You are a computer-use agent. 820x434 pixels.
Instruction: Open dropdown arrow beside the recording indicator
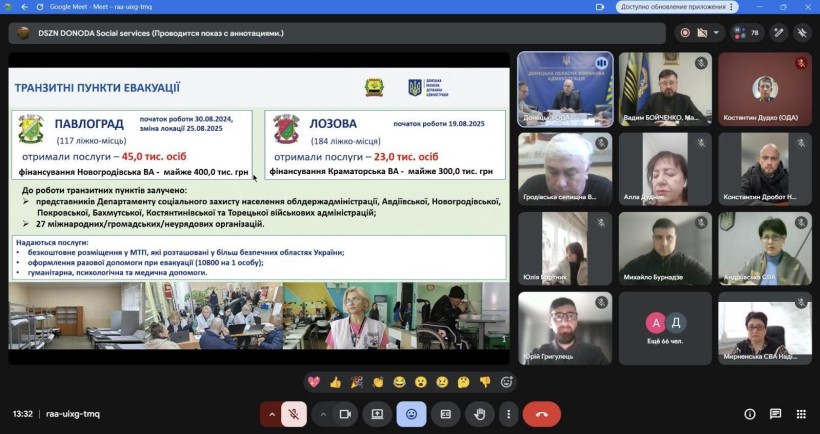(717, 32)
